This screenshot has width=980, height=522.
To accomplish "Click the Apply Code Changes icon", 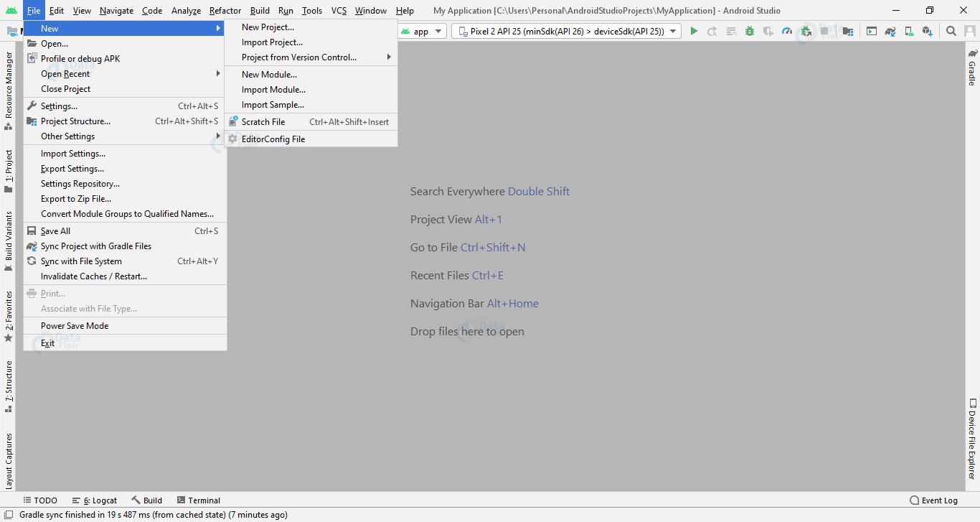I will [731, 31].
